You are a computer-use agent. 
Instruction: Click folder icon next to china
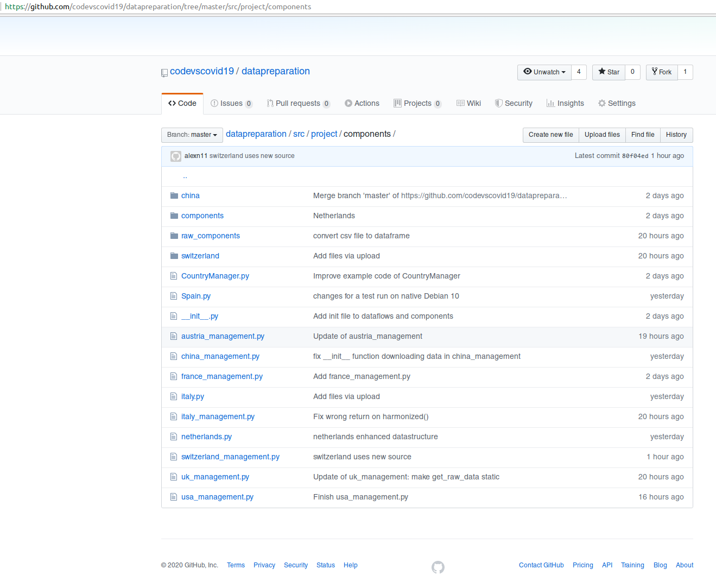[174, 195]
